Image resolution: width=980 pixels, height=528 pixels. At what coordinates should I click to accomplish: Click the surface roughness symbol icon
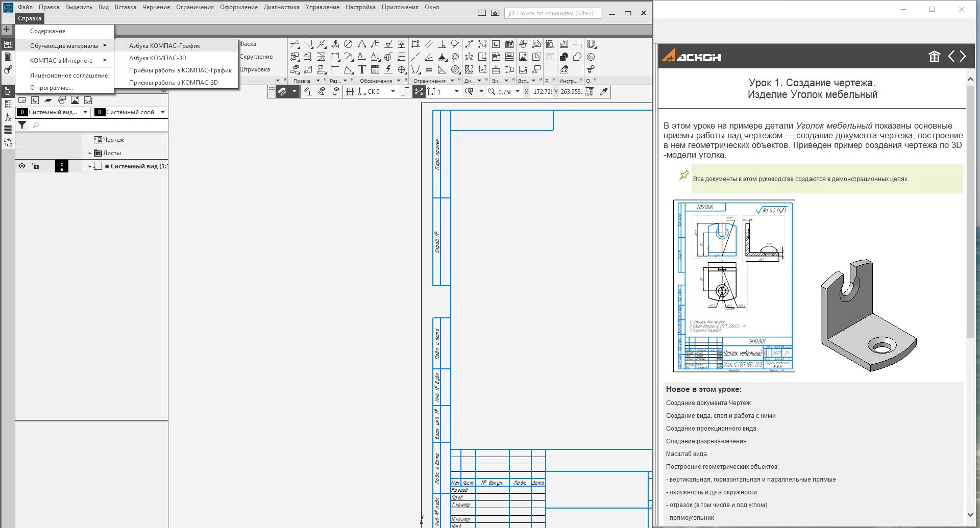(x=388, y=44)
